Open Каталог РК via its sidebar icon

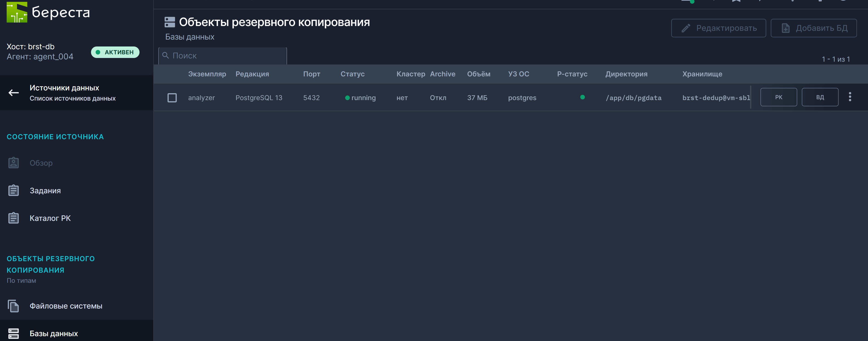pyautogui.click(x=14, y=218)
